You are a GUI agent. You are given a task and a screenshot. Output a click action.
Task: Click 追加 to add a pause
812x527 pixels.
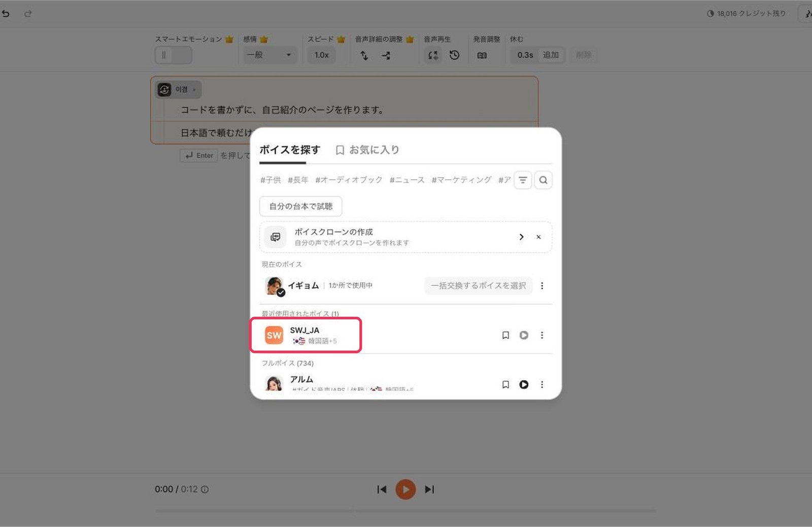pyautogui.click(x=551, y=55)
